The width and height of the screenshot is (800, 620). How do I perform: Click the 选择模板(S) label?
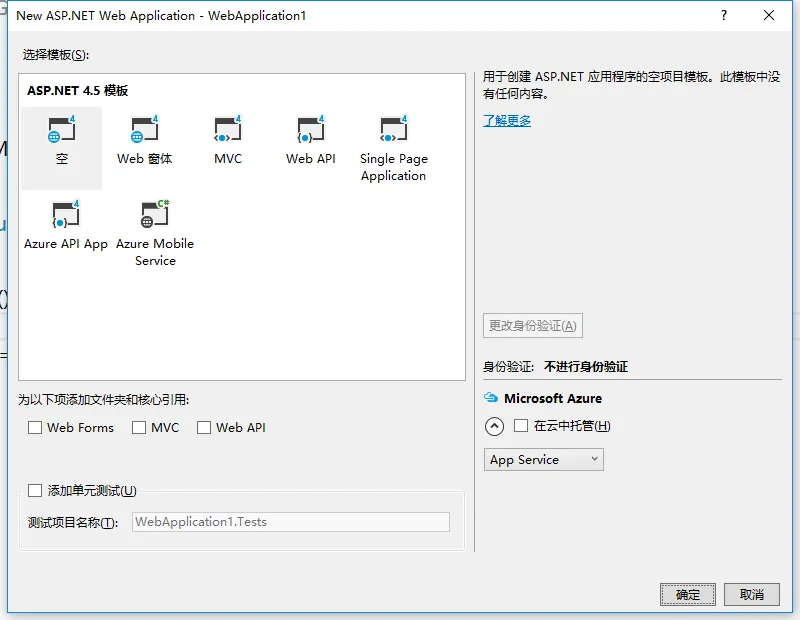pyautogui.click(x=56, y=55)
